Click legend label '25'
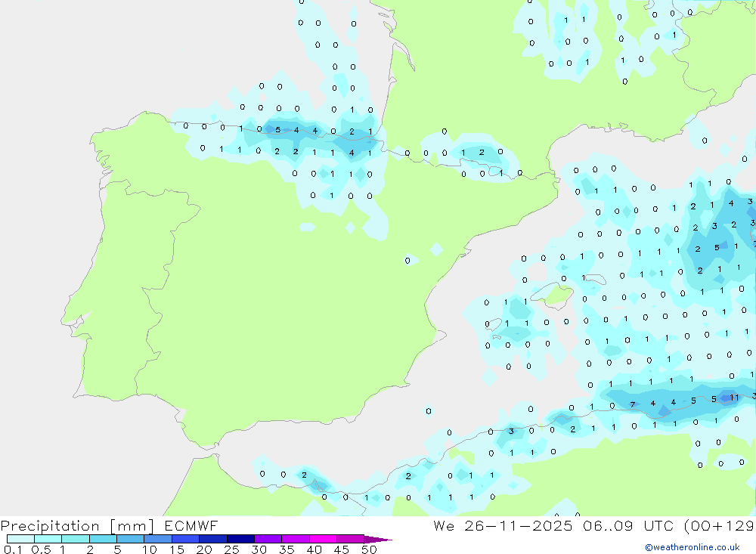This screenshot has width=756, height=554. click(231, 549)
